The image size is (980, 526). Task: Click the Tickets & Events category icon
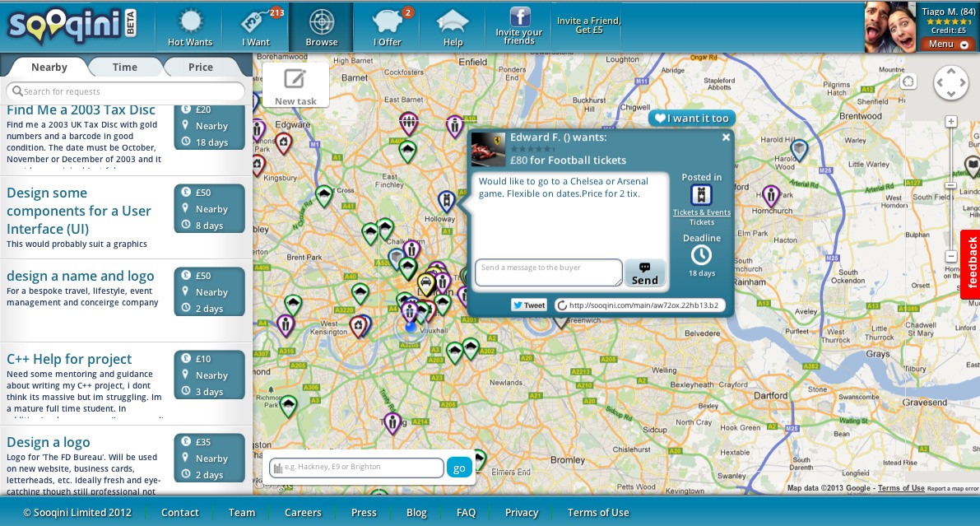click(701, 195)
